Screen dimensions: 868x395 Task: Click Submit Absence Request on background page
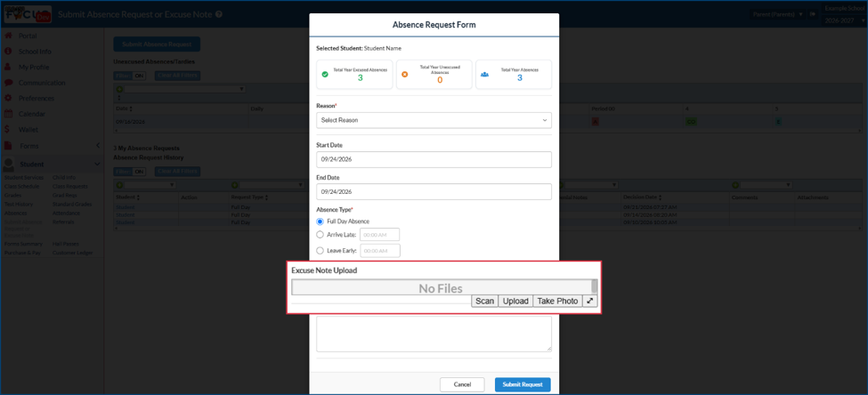[x=157, y=44]
